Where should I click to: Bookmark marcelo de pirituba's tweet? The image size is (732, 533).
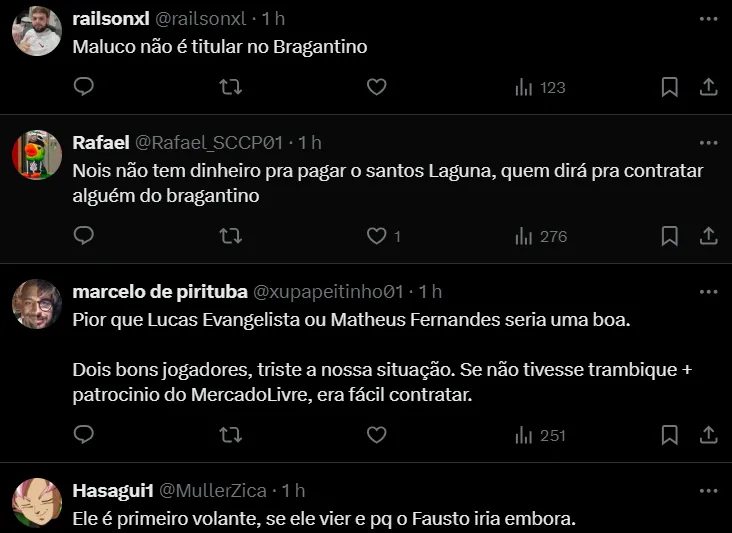[x=670, y=435]
